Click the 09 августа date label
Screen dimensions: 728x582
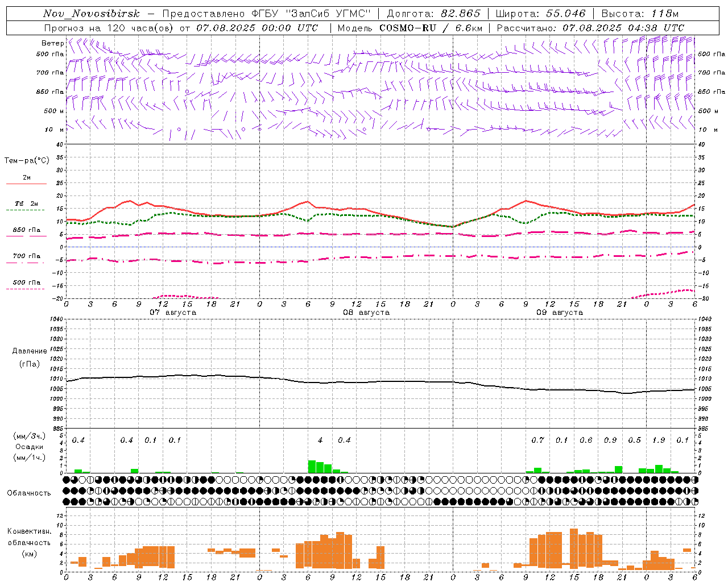(560, 313)
